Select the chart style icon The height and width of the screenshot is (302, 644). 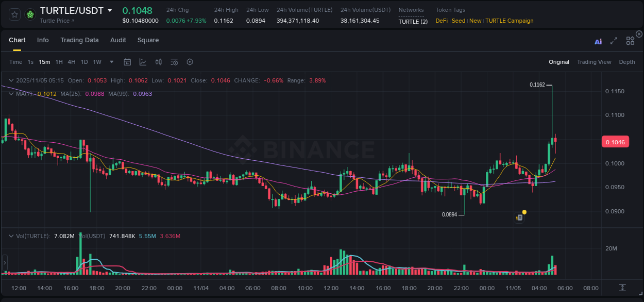(x=142, y=62)
